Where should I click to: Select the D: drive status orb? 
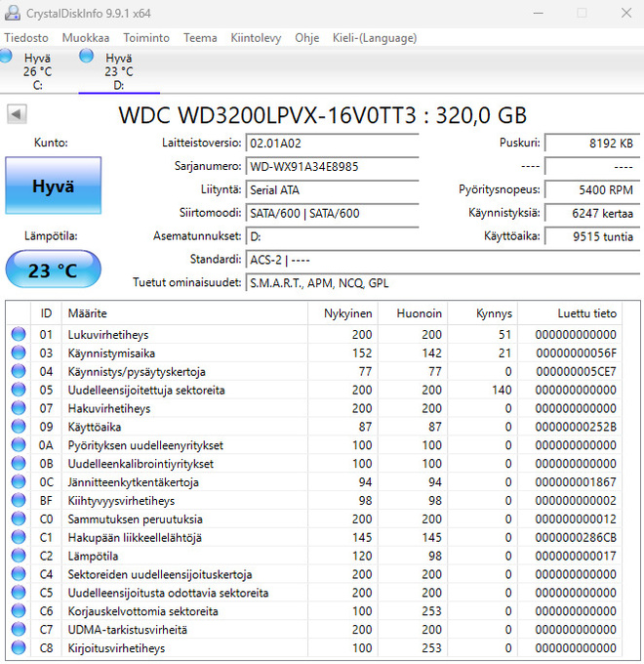pos(86,56)
